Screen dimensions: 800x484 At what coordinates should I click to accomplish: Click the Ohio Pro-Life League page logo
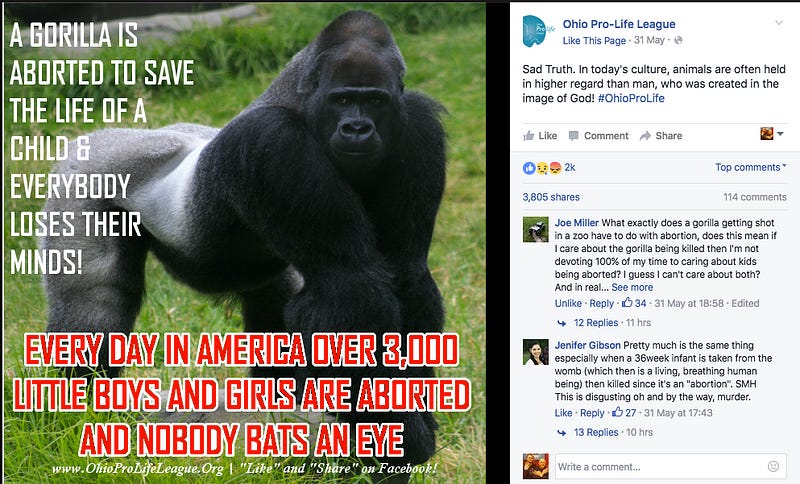click(538, 31)
